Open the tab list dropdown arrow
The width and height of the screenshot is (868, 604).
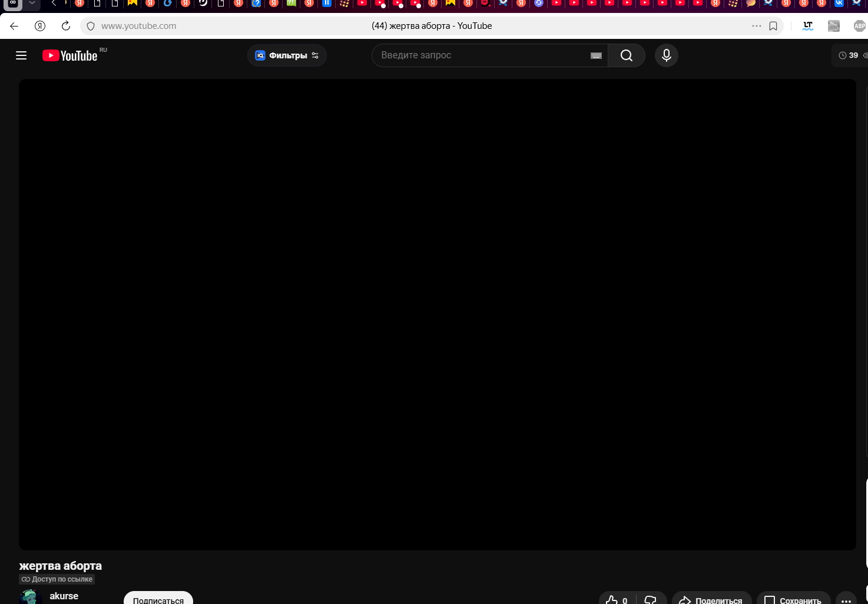pyautogui.click(x=32, y=5)
